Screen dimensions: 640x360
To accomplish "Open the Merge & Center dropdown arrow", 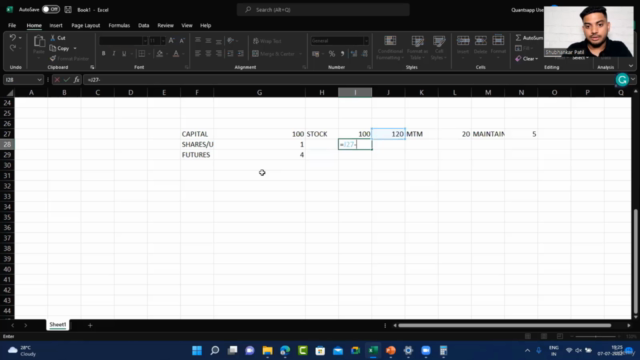I will [300, 53].
